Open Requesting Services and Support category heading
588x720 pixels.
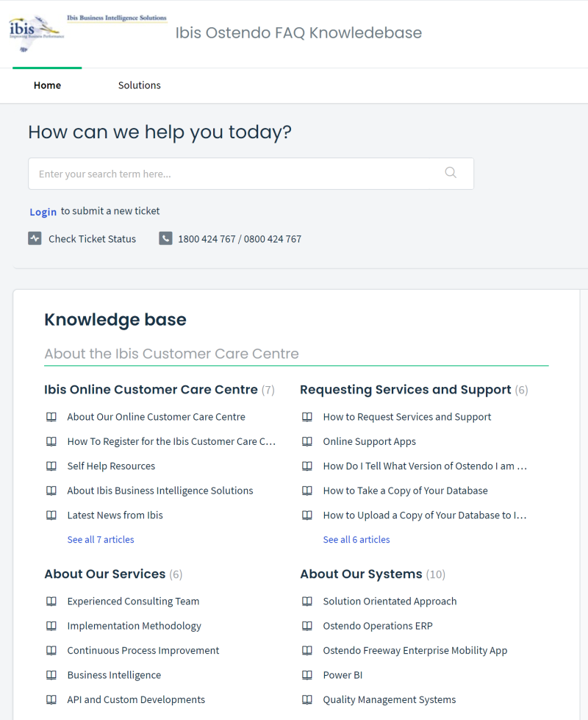coord(405,389)
